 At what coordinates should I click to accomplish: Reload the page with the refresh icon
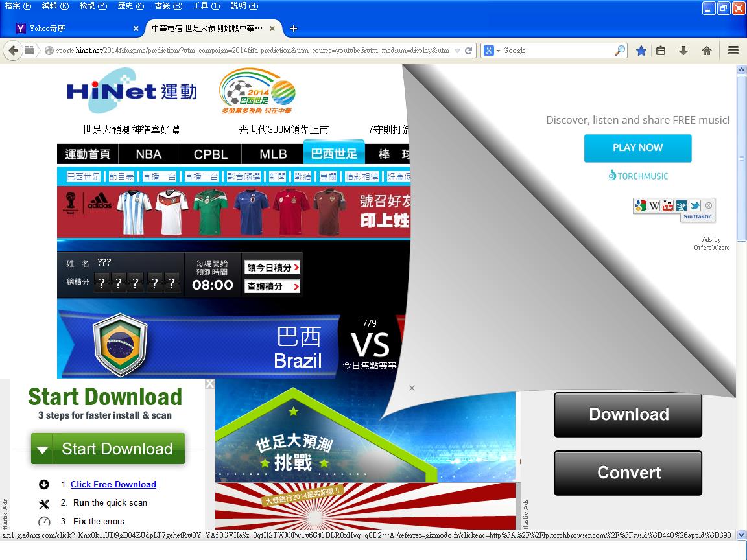click(469, 51)
